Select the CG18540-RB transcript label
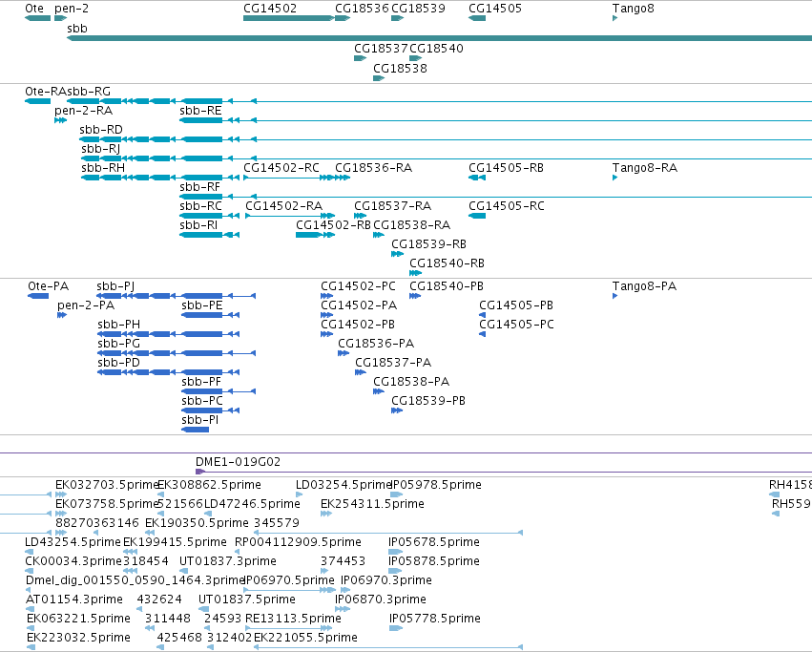812x652 pixels. point(447,263)
